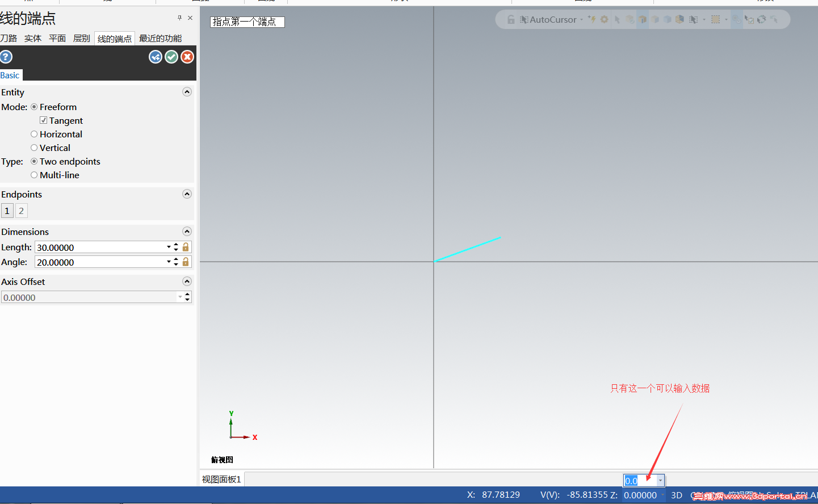
Task: Open the help icon in the panel
Action: [6, 57]
